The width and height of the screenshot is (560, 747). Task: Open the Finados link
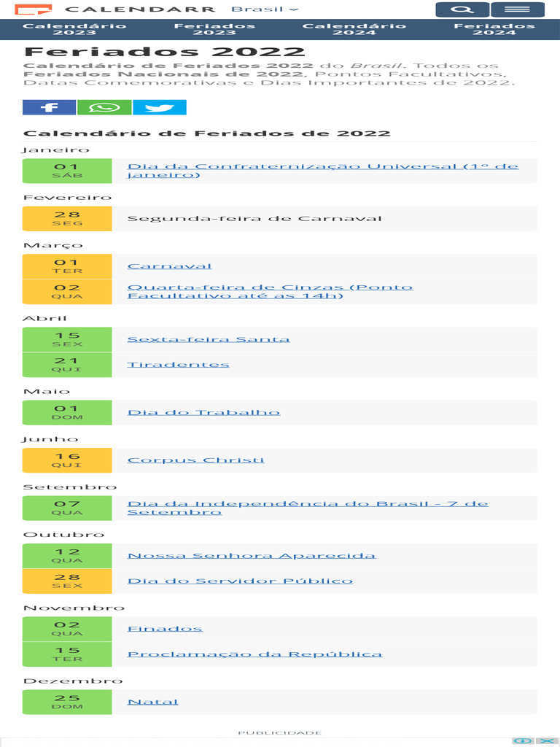(x=165, y=629)
